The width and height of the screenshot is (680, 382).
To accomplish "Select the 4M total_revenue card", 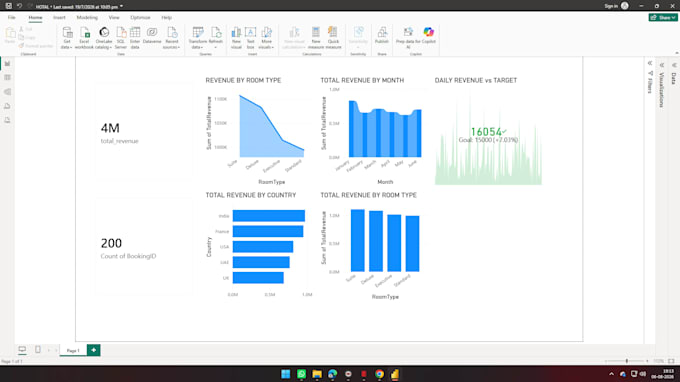I will [x=144, y=132].
